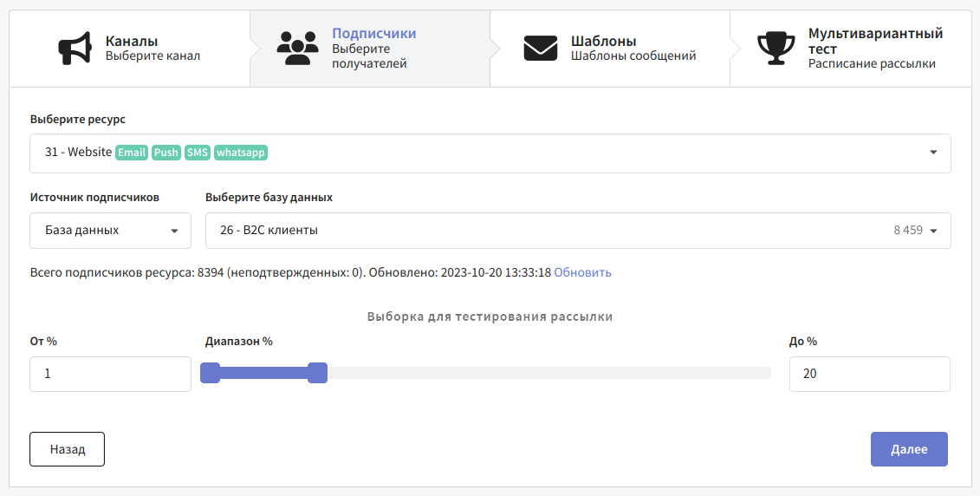The height and width of the screenshot is (496, 980).
Task: Focus the До % input field
Action: 869,374
